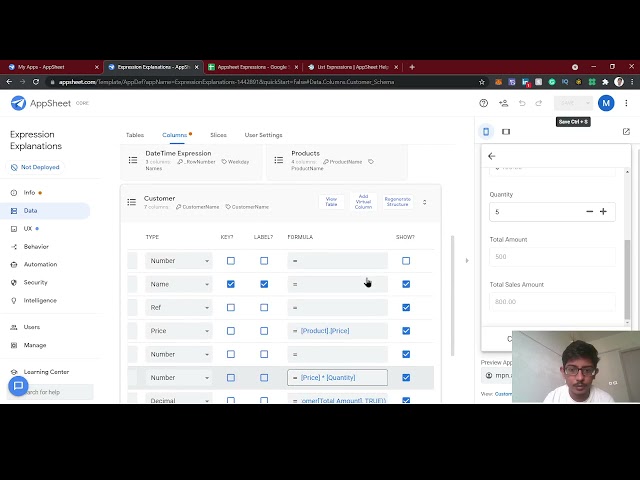The image size is (640, 480).
Task: Switch preview to tablet view icon
Action: [506, 131]
